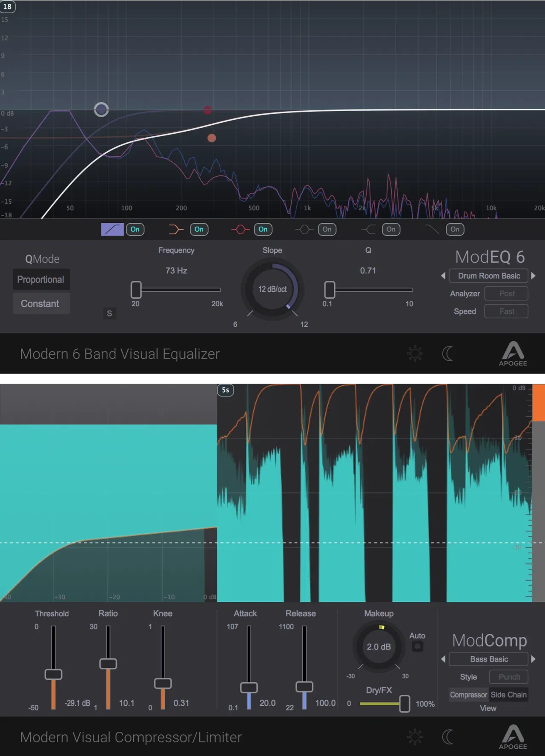Screen dimensions: 545x756
Task: Select the high-pass filter band icon
Action: coord(112,229)
